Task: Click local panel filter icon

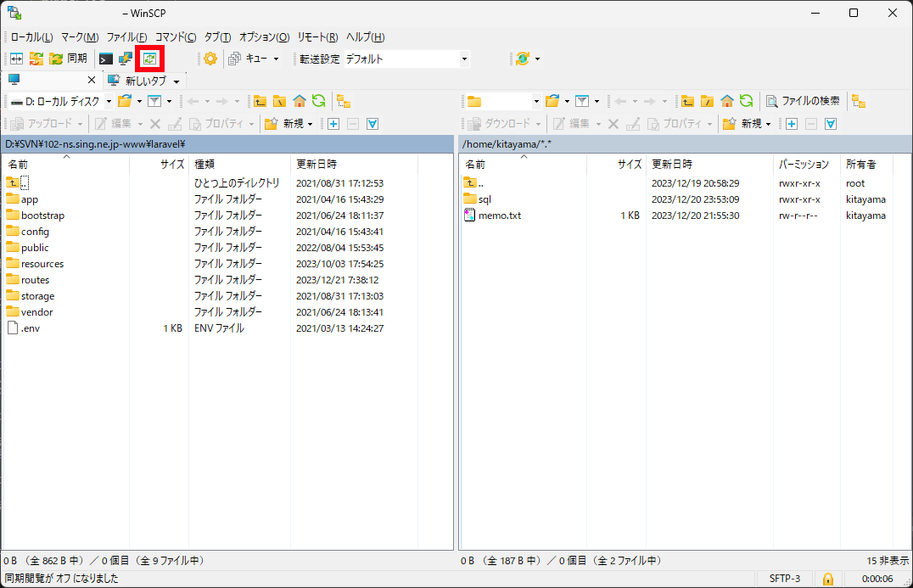Action: click(x=154, y=101)
